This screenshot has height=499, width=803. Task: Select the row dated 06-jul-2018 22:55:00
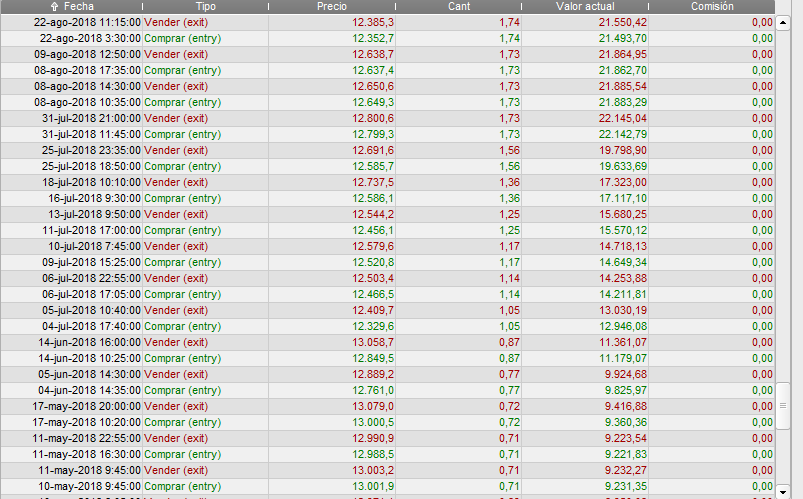point(387,278)
